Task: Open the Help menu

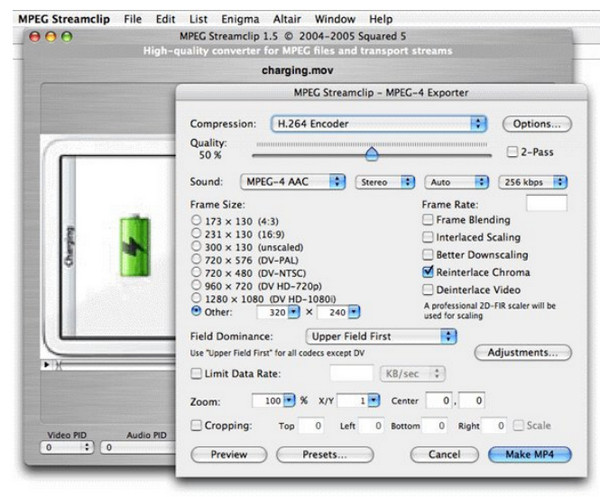Action: (x=381, y=19)
